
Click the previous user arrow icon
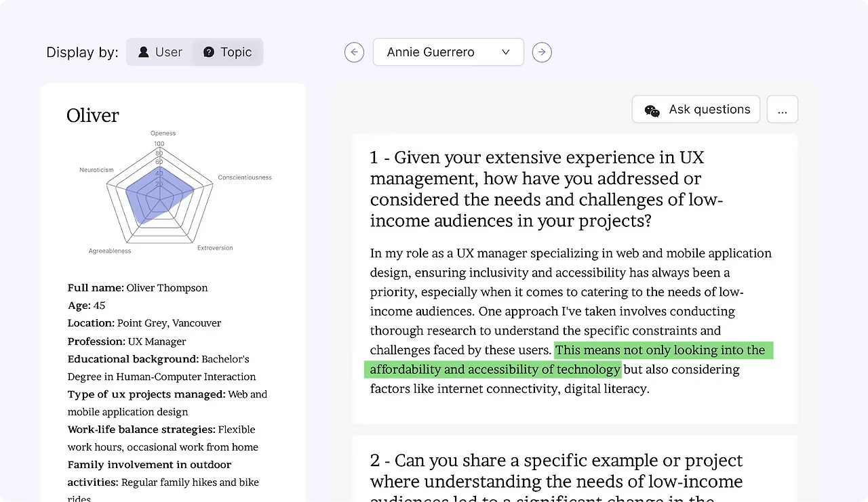(x=354, y=52)
